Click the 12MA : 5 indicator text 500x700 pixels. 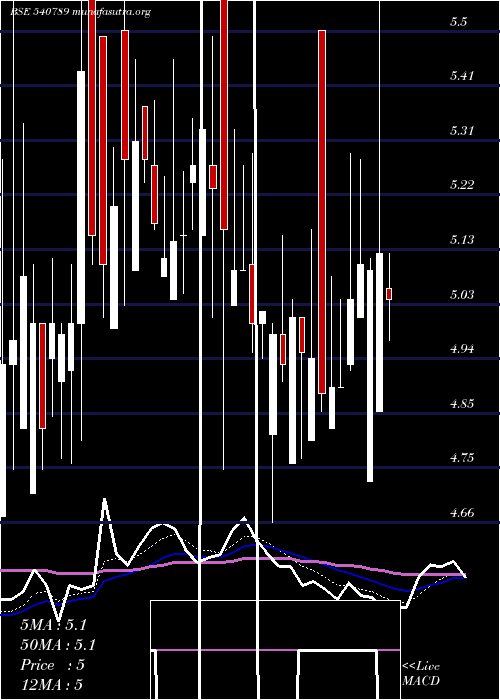click(51, 684)
